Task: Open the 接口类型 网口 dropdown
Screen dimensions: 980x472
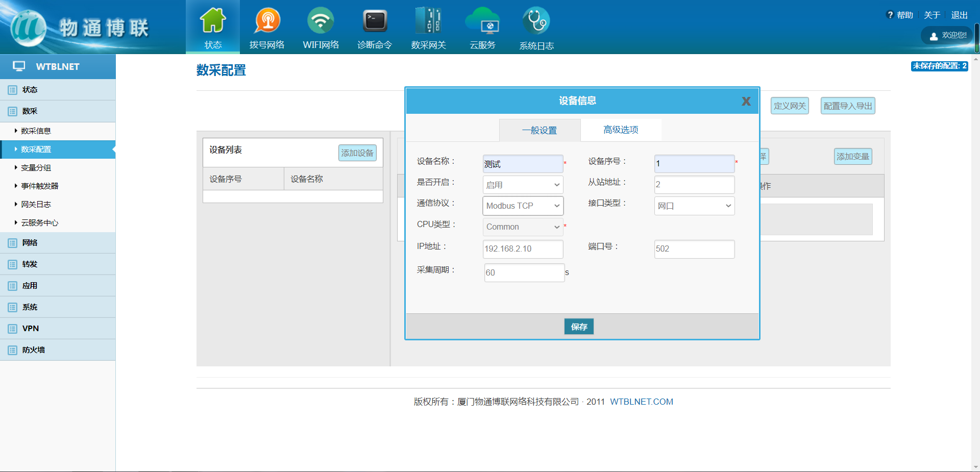Action: 694,206
